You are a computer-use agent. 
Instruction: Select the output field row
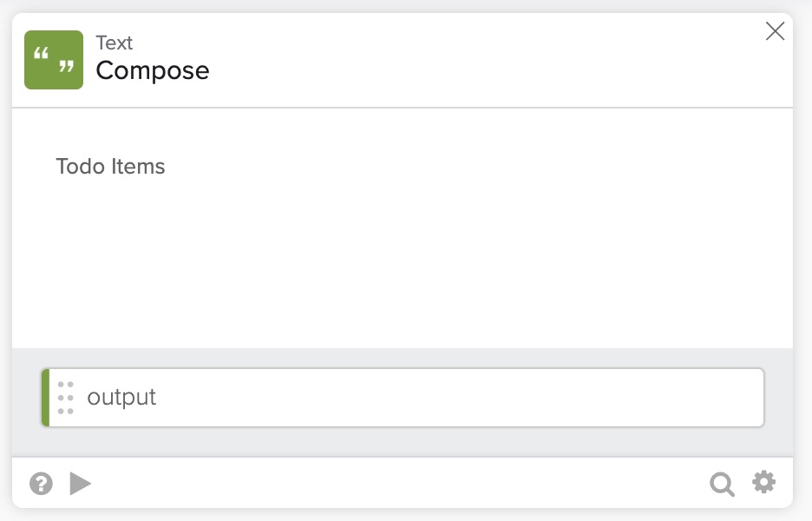click(x=403, y=398)
